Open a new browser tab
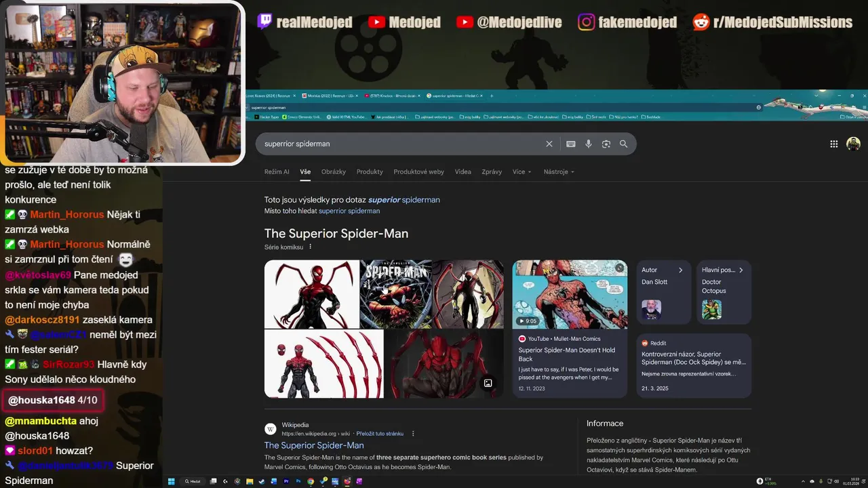Viewport: 868px width, 488px height. [x=492, y=96]
